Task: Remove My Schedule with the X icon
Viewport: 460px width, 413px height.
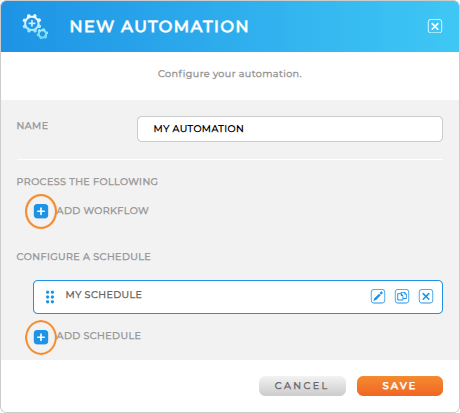Action: (426, 296)
